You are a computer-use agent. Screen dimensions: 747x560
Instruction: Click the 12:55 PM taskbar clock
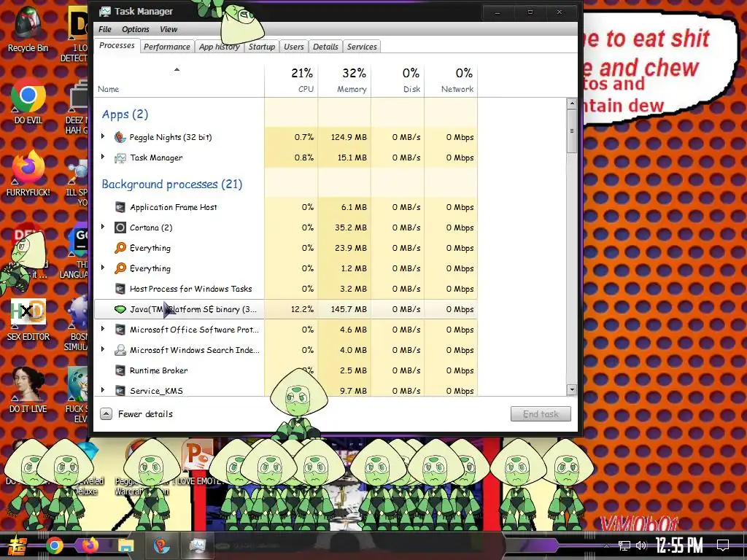679,545
